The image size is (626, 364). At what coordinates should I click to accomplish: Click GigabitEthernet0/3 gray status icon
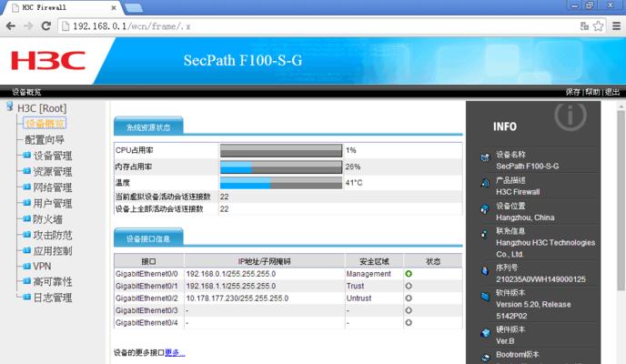409,310
